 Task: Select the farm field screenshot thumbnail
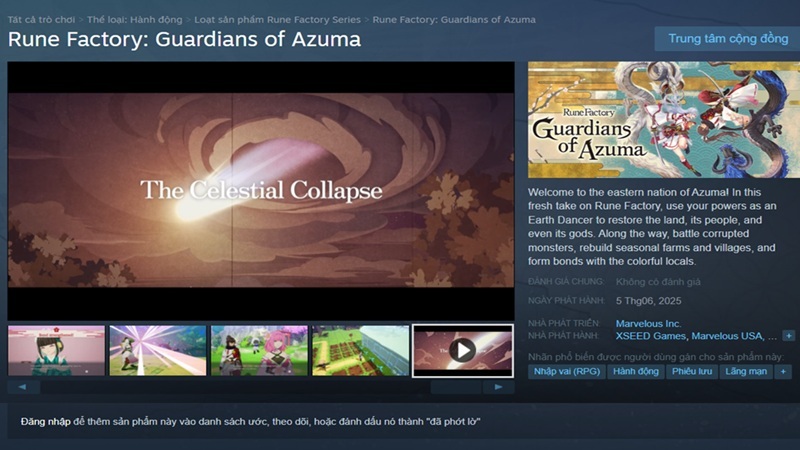(x=361, y=351)
